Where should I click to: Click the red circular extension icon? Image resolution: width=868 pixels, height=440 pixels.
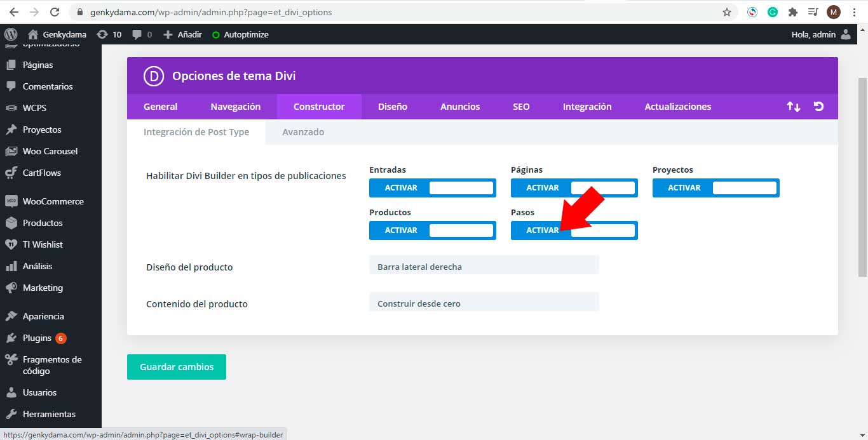click(x=752, y=12)
